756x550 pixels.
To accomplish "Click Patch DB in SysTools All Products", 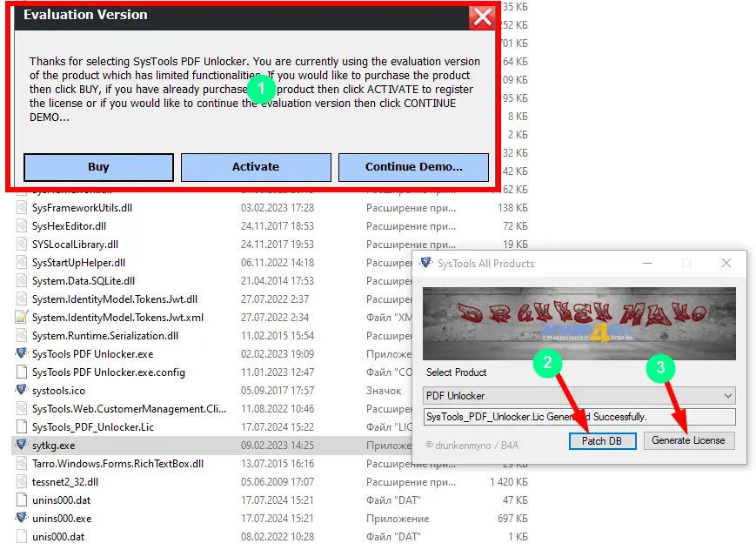I will (602, 441).
